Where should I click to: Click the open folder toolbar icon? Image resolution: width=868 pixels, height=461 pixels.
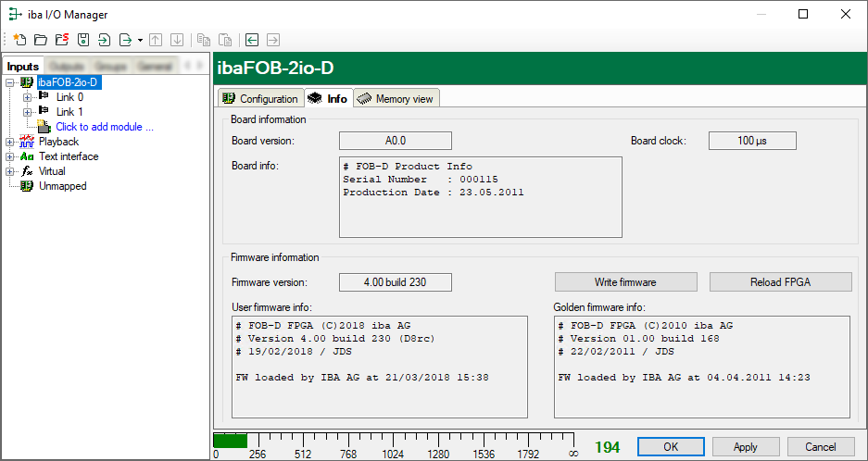pos(41,40)
